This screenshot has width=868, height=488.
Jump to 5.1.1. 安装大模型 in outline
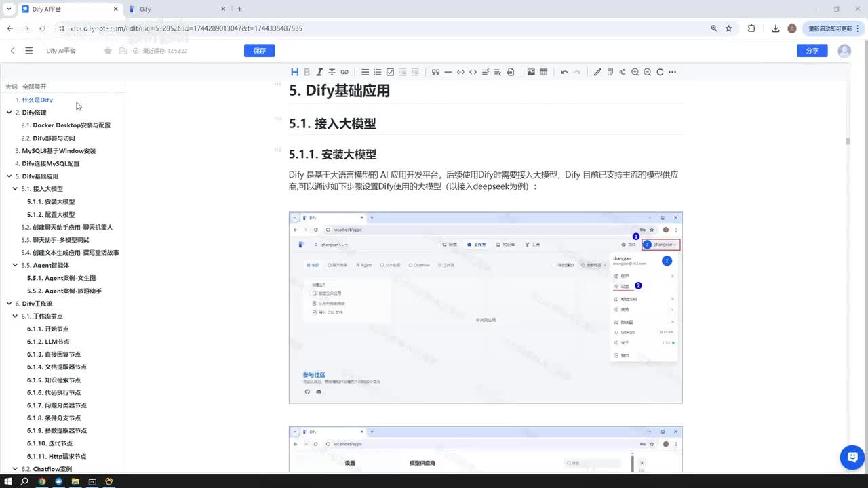point(51,202)
